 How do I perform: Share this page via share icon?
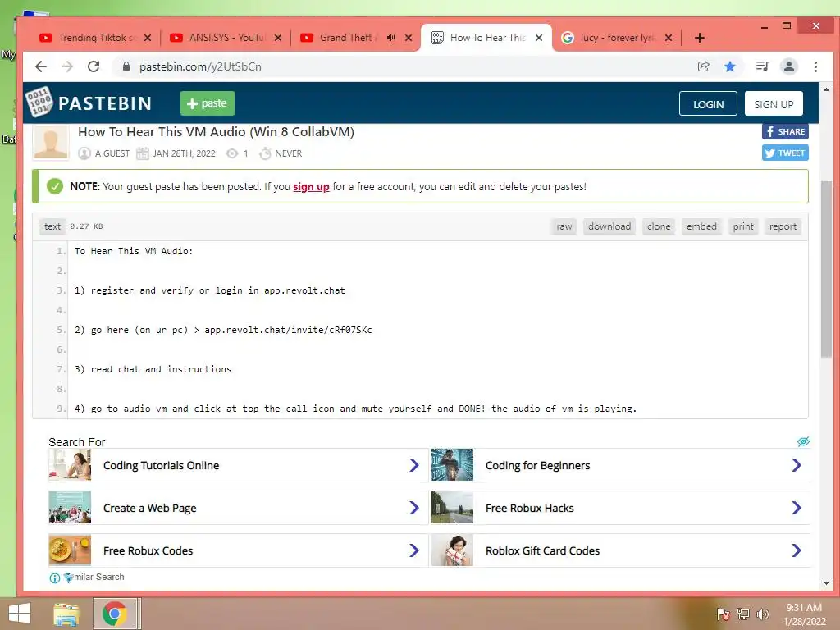coord(703,66)
